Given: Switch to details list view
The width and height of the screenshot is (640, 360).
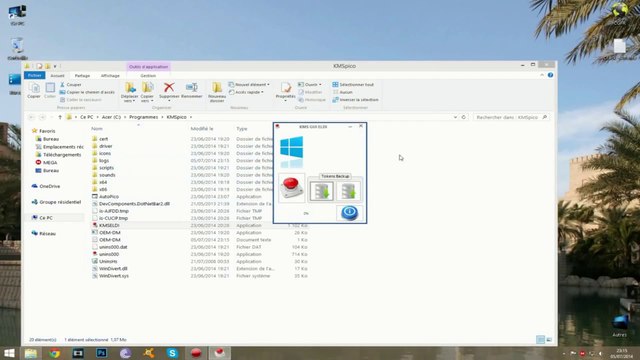Looking at the screenshot, I should [x=540, y=340].
